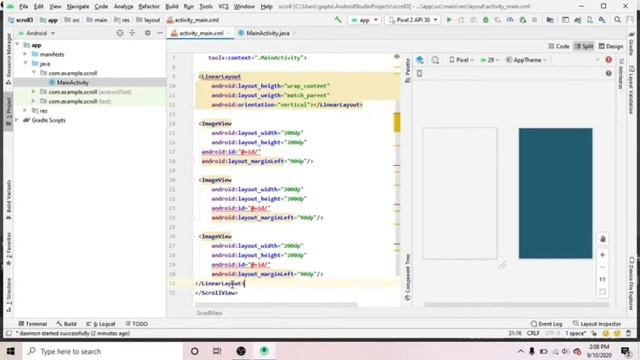The image size is (640, 360).
Task: Open the File menu
Action: coord(24,7)
